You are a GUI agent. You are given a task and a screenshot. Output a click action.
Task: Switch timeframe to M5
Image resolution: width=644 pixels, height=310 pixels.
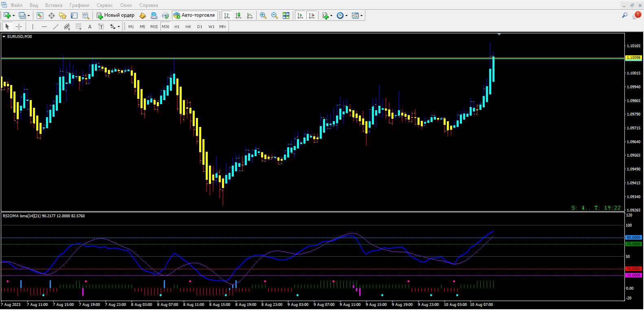click(143, 26)
